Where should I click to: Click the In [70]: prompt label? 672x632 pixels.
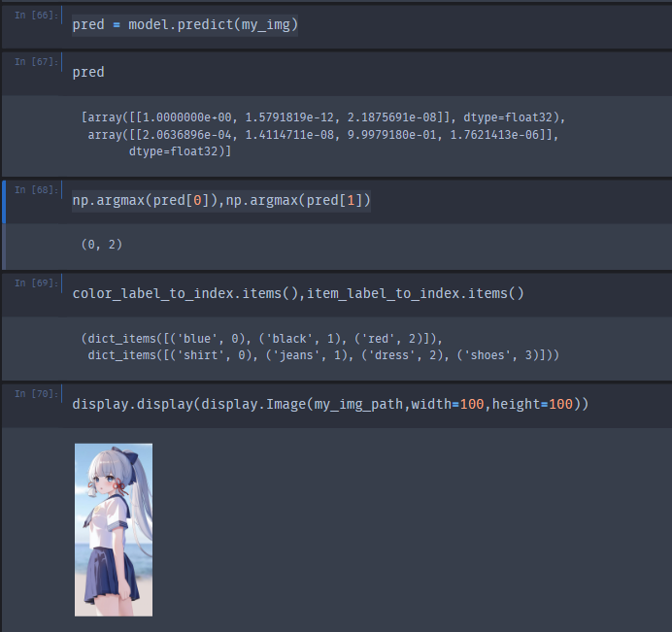tap(36, 394)
